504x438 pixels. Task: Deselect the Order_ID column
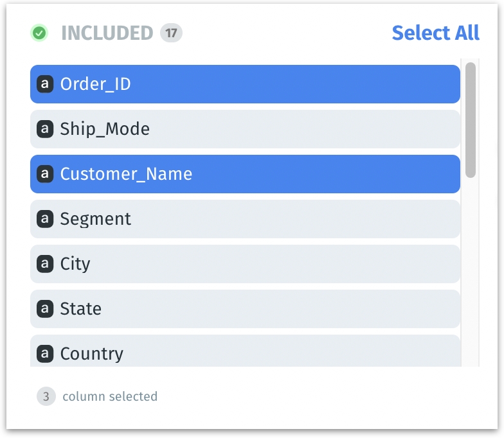pyautogui.click(x=244, y=84)
